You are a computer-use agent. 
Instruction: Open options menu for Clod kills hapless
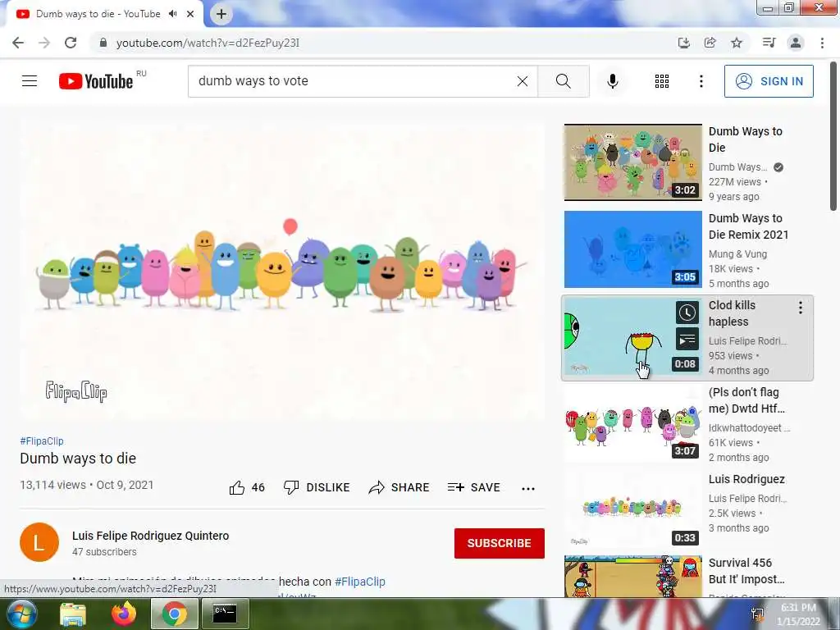point(801,307)
